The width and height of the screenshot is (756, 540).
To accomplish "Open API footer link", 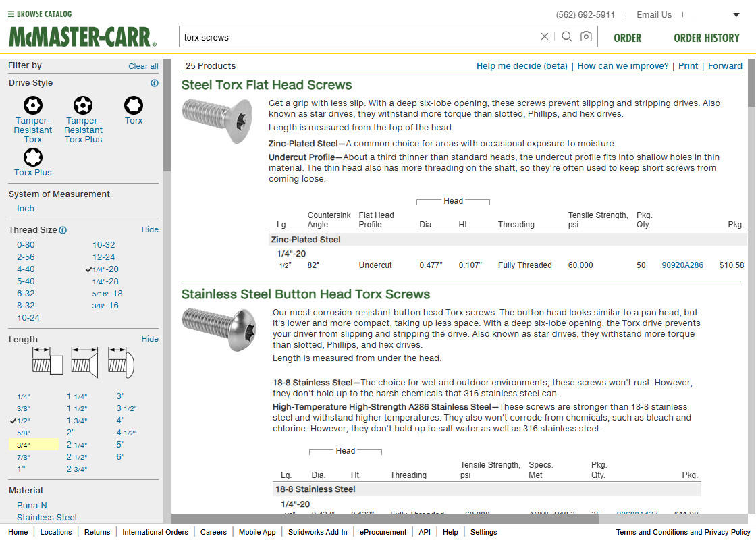I will (x=425, y=532).
